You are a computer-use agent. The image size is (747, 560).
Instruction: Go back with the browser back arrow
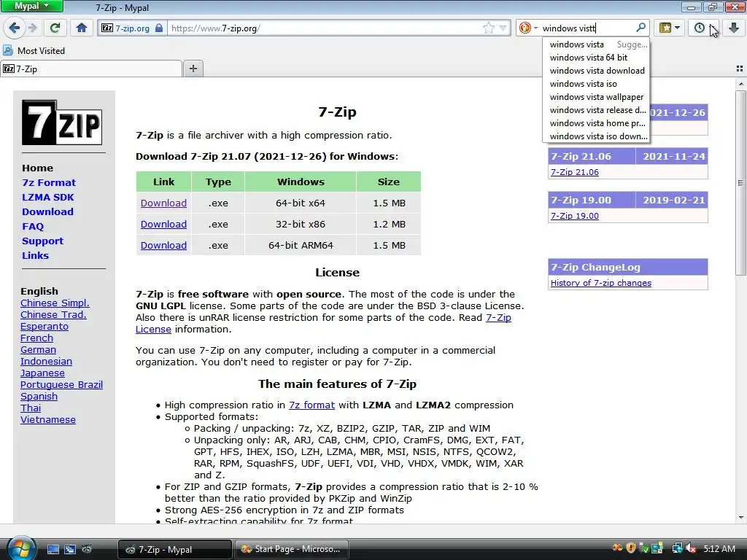pos(15,28)
